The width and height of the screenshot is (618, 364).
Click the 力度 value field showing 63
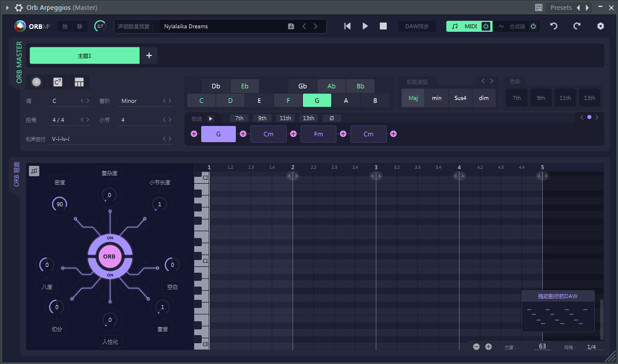(x=542, y=346)
